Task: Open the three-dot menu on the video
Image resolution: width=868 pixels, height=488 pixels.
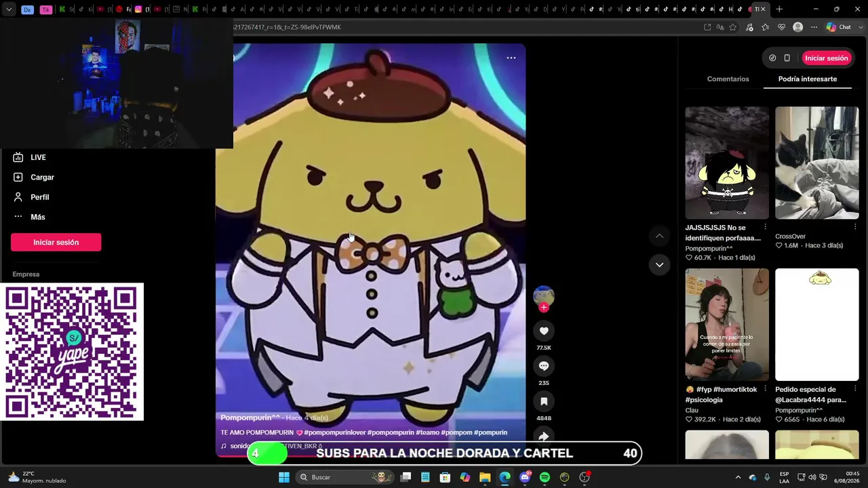Action: click(x=511, y=58)
